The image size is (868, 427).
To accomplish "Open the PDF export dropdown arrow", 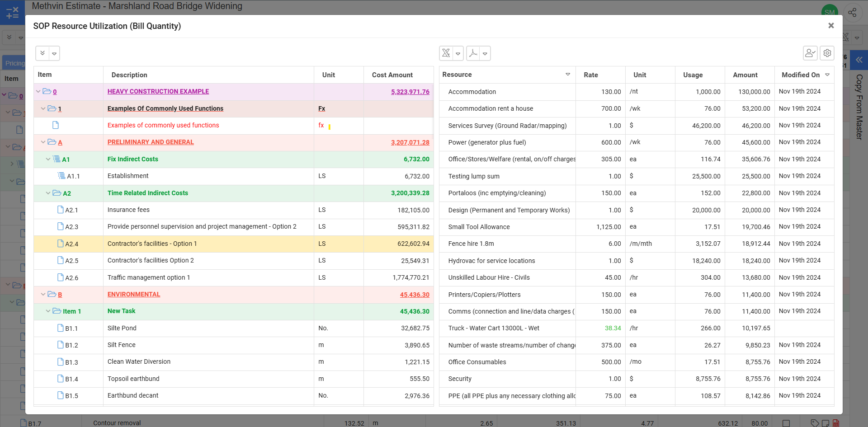I will [485, 54].
